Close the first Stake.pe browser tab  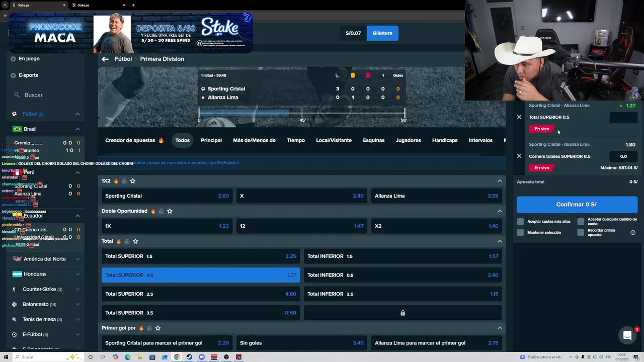coord(64,5)
